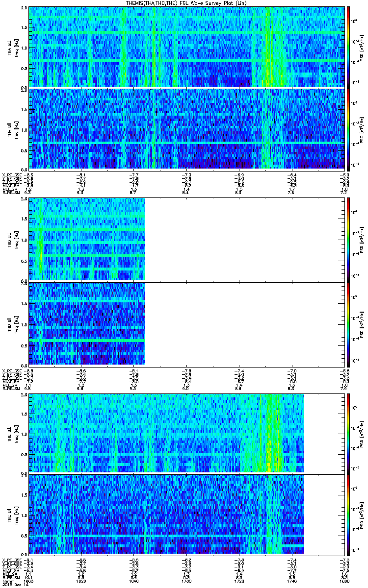Click the THD B-perpendicular spectrogram panel

[x=87, y=239]
